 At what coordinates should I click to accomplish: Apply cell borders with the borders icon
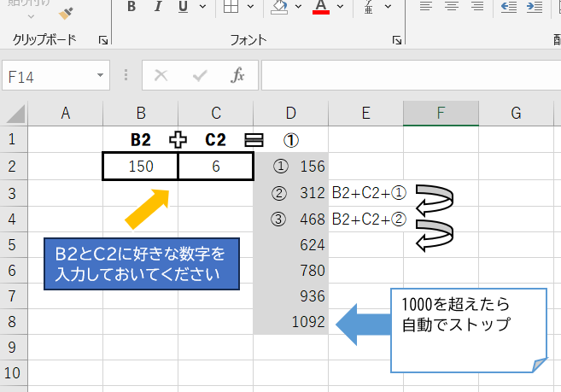coord(231,8)
